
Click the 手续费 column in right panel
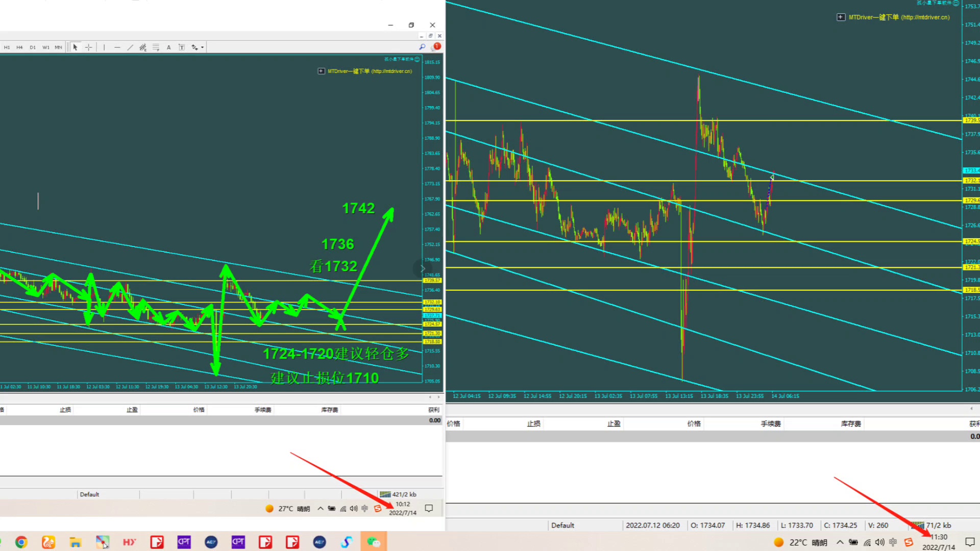coord(770,423)
